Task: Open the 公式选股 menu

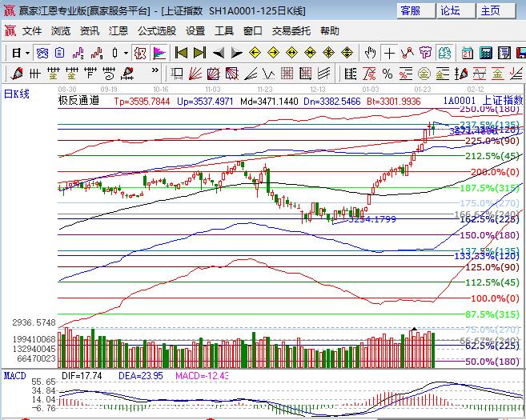Action: coord(157,31)
